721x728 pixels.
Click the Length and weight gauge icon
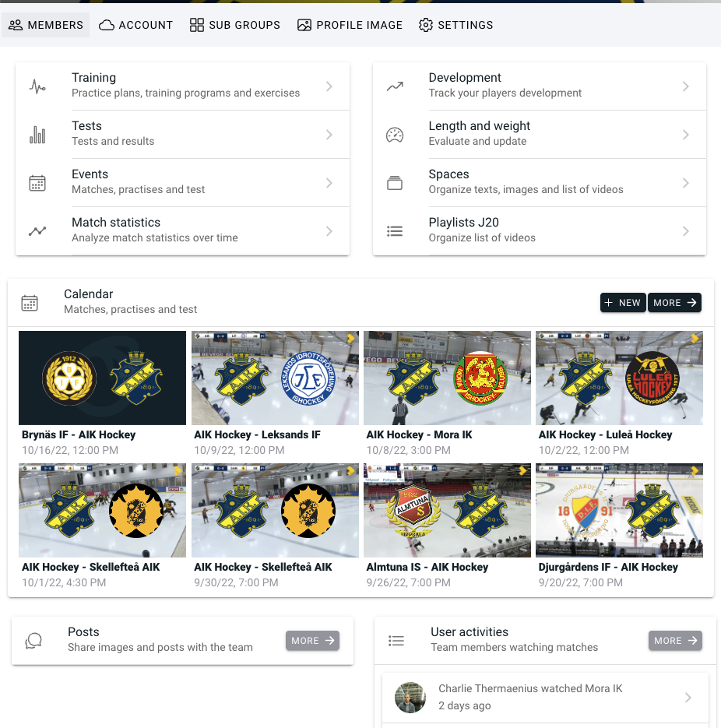click(x=395, y=135)
